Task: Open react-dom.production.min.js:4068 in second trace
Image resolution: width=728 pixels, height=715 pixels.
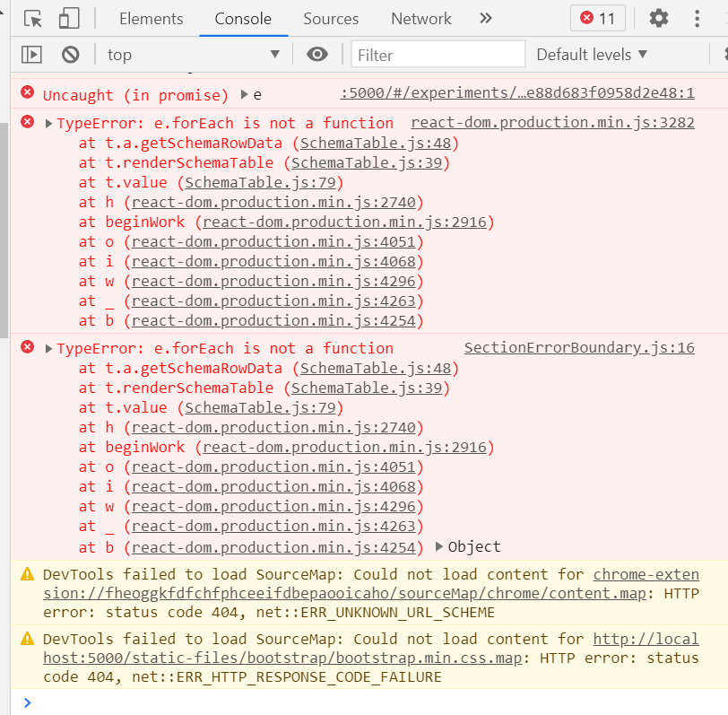Action: (x=274, y=487)
